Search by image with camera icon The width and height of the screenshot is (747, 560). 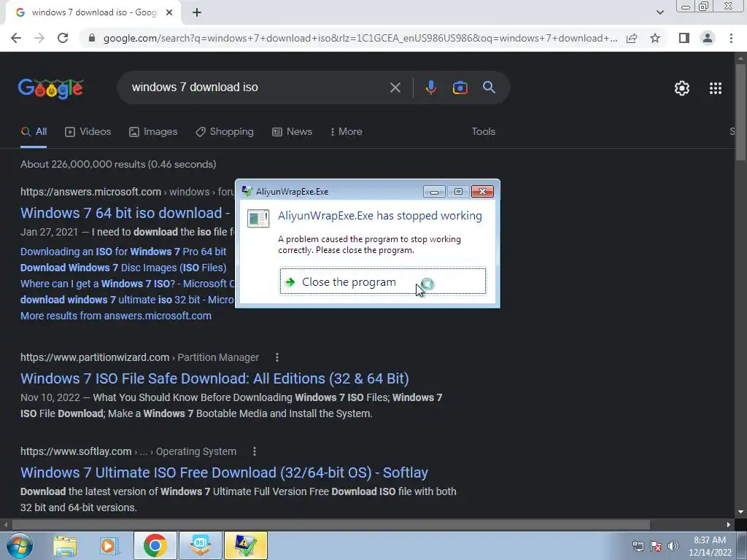[460, 87]
